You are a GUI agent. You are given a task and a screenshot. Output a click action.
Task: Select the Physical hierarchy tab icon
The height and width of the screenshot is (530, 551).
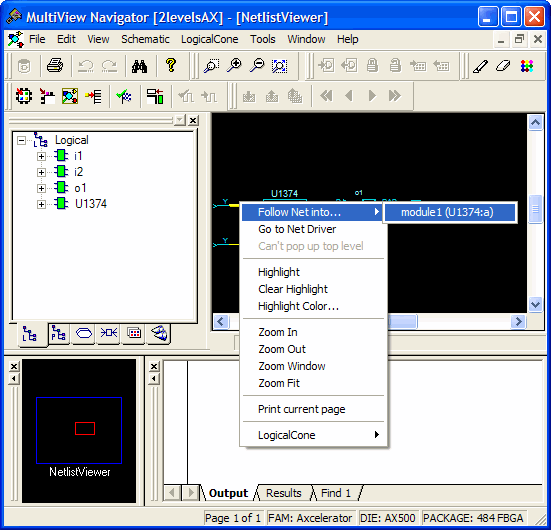point(58,333)
